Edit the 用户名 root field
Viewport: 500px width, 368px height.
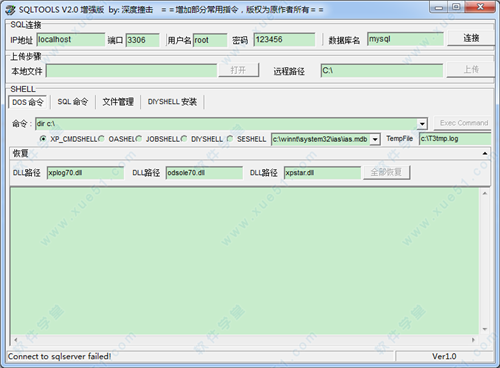(x=210, y=40)
